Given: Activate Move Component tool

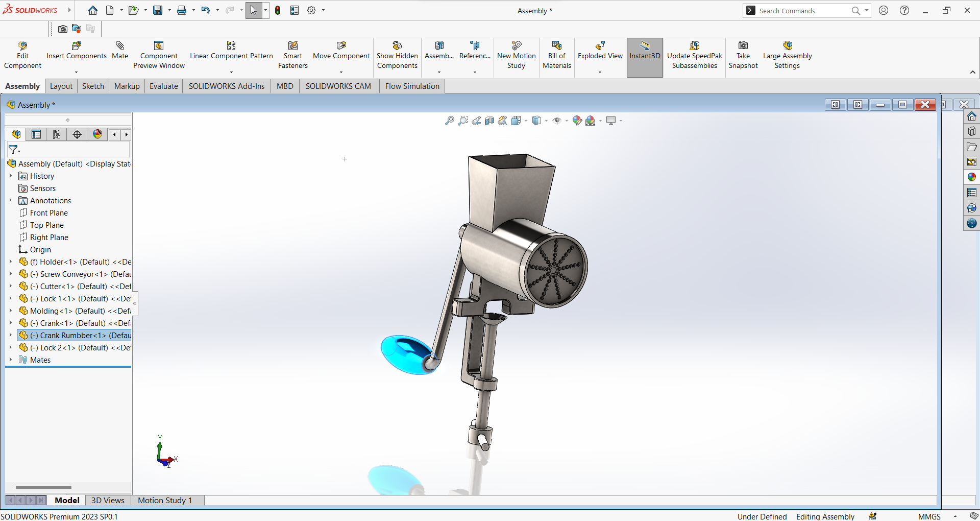Looking at the screenshot, I should point(341,51).
